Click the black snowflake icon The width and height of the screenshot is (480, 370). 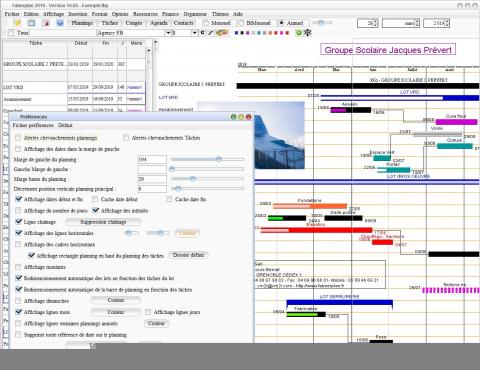pos(307,33)
